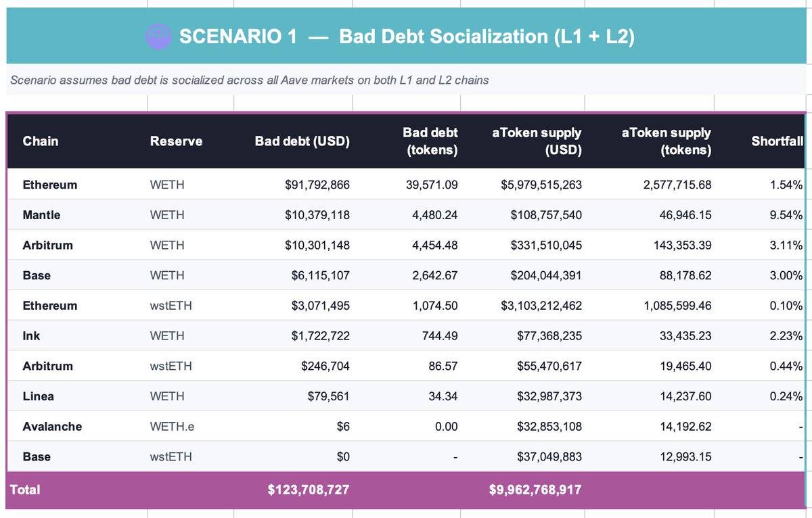Screen dimensions: 812x518
Task: Click the Ethereum WETH bad debt value $91,792,866
Action: [317, 185]
